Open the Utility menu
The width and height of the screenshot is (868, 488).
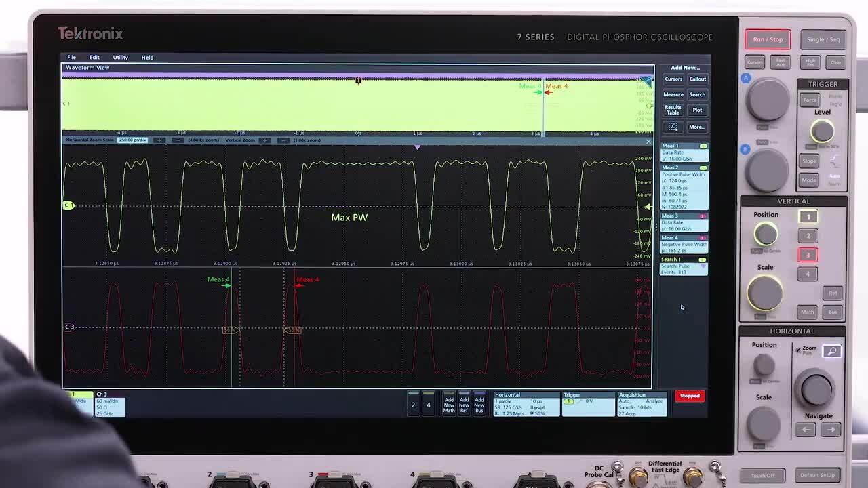click(x=120, y=57)
